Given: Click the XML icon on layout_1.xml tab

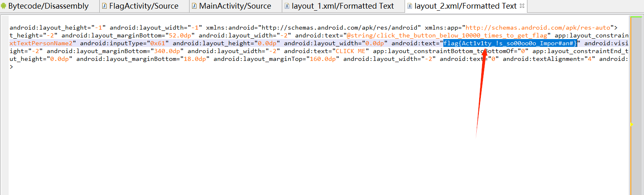Looking at the screenshot, I should (287, 6).
